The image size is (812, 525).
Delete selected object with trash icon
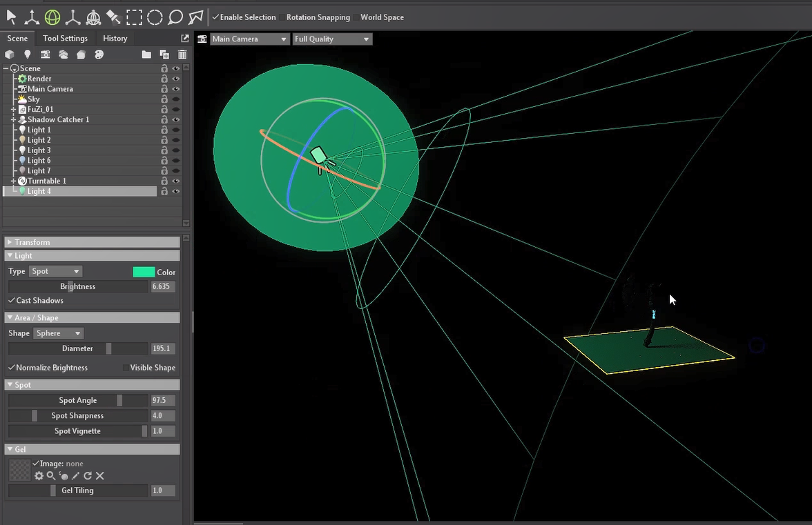(x=182, y=55)
